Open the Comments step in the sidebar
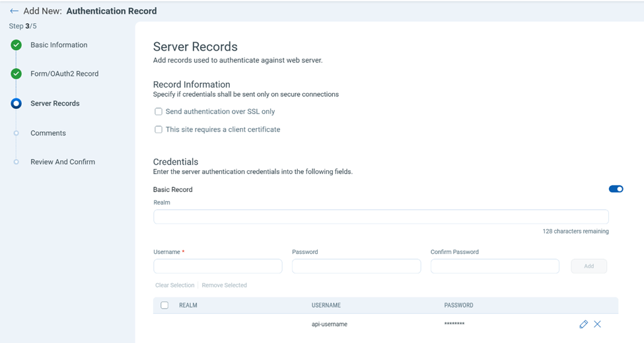The width and height of the screenshot is (644, 343). point(48,133)
